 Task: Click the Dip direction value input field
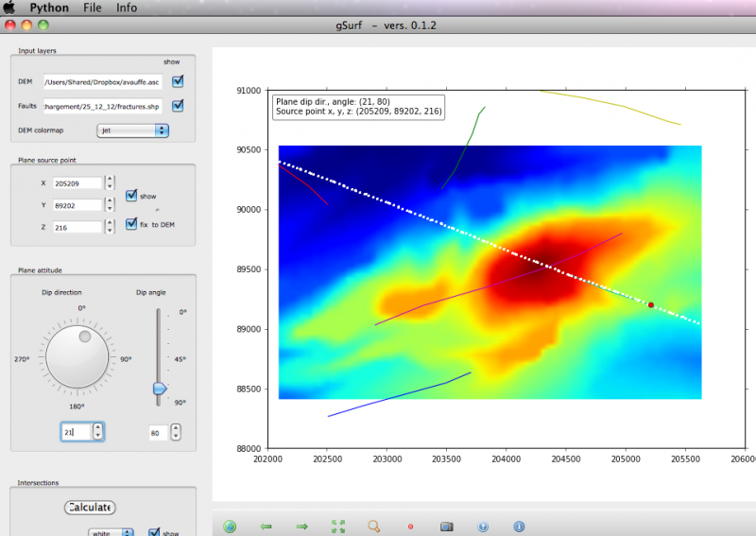coord(75,432)
